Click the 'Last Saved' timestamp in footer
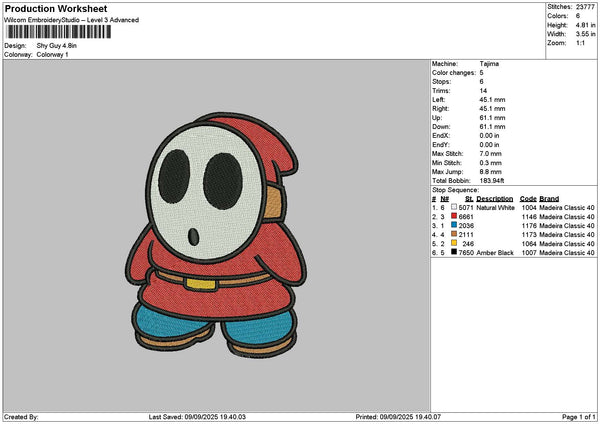Viewport: 600px width, 424px height. click(x=197, y=417)
